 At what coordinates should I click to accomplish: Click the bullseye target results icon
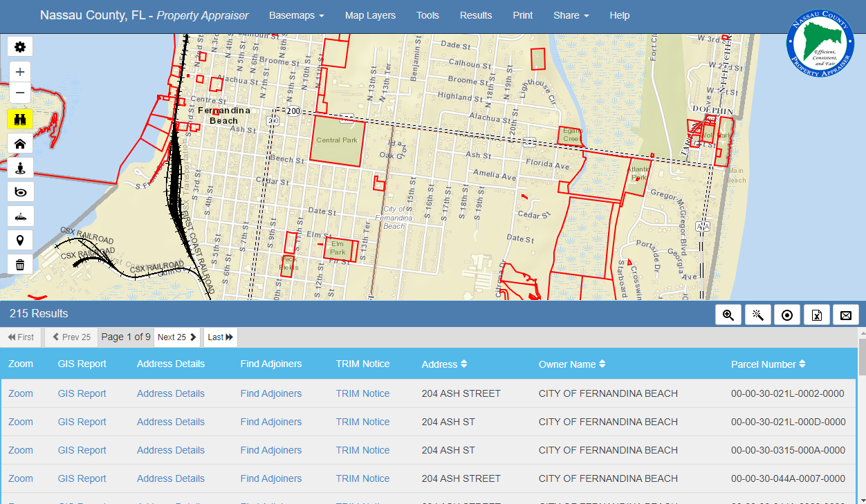pos(787,315)
